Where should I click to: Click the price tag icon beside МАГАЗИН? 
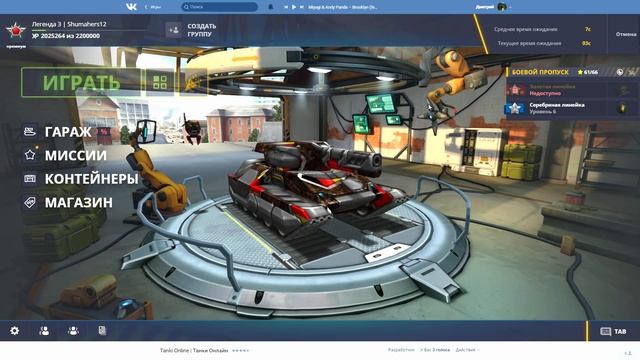[30, 202]
